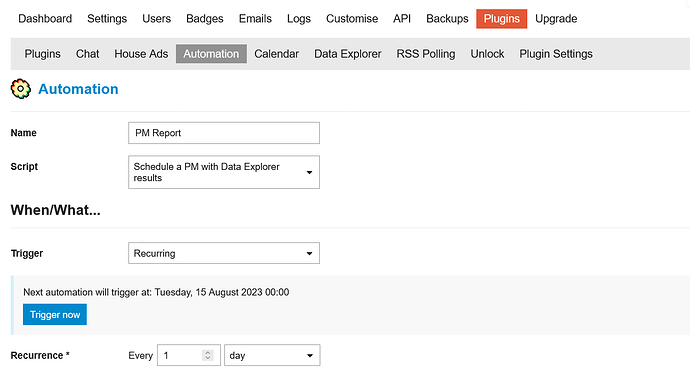Click the Automation heading link
Screen dimensions: 690x368
click(x=78, y=89)
